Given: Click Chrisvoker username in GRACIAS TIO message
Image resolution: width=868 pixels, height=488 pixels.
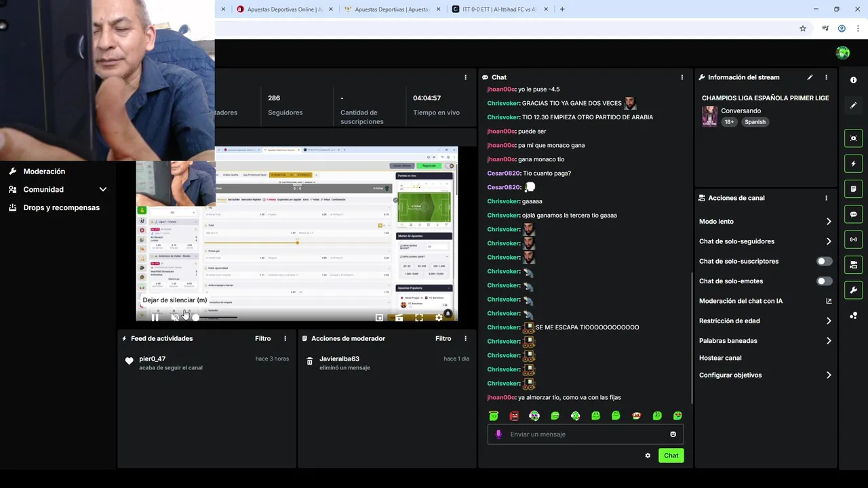Looking at the screenshot, I should 503,103.
